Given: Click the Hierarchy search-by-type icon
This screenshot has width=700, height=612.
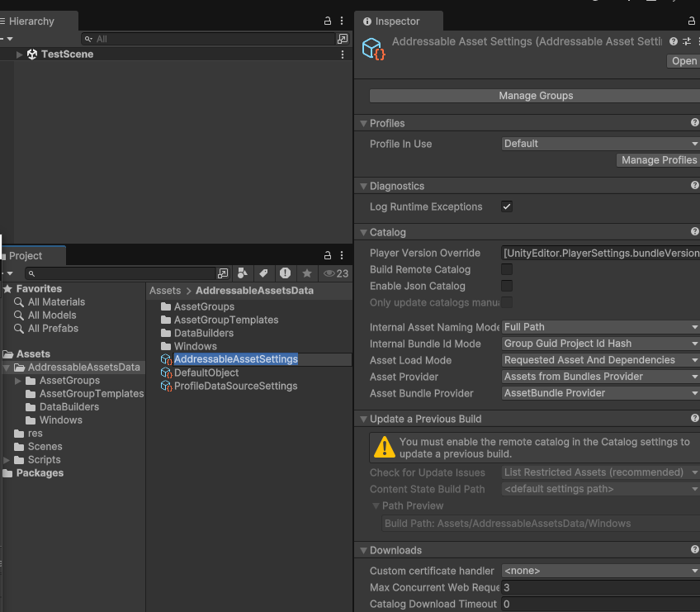Looking at the screenshot, I should click(x=343, y=39).
